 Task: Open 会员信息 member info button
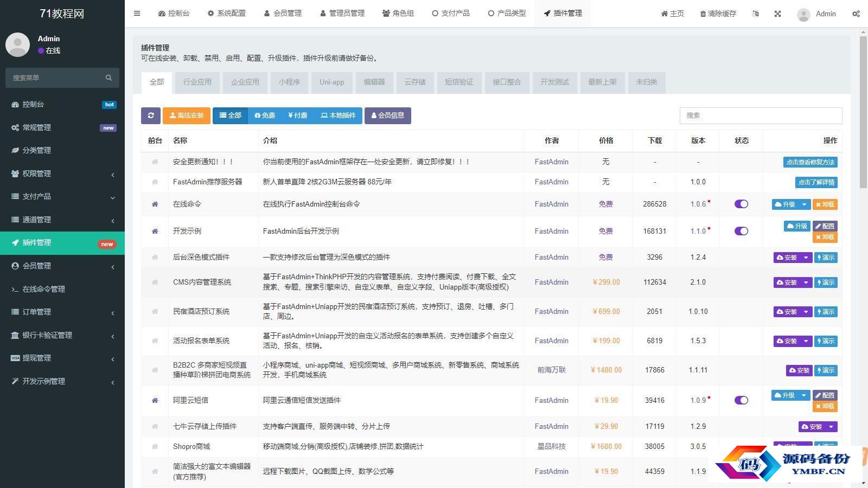388,115
